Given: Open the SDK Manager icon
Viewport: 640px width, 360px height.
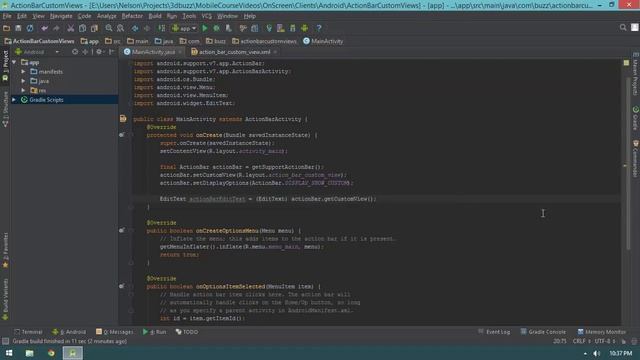Looking at the screenshot, I should point(293,28).
